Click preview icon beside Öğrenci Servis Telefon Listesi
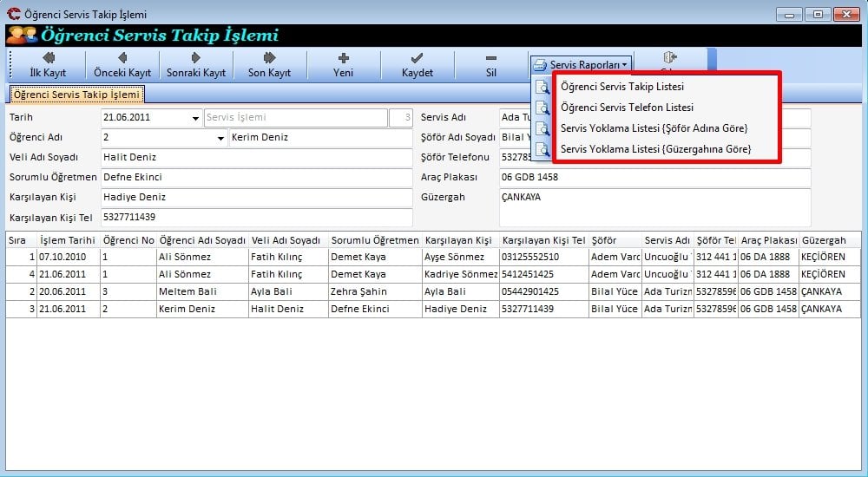 542,108
